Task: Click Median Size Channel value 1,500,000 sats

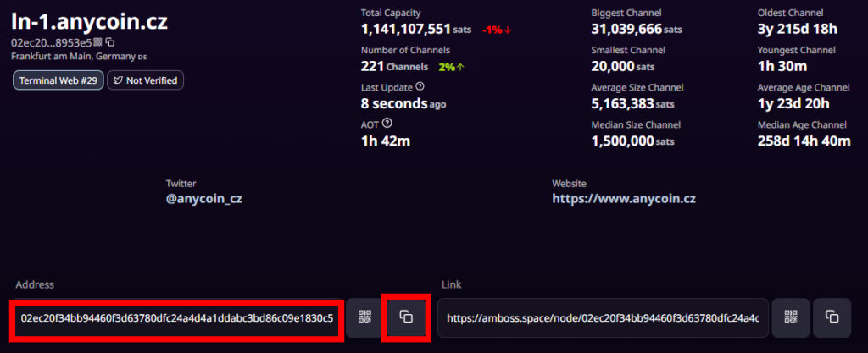Action: point(632,141)
